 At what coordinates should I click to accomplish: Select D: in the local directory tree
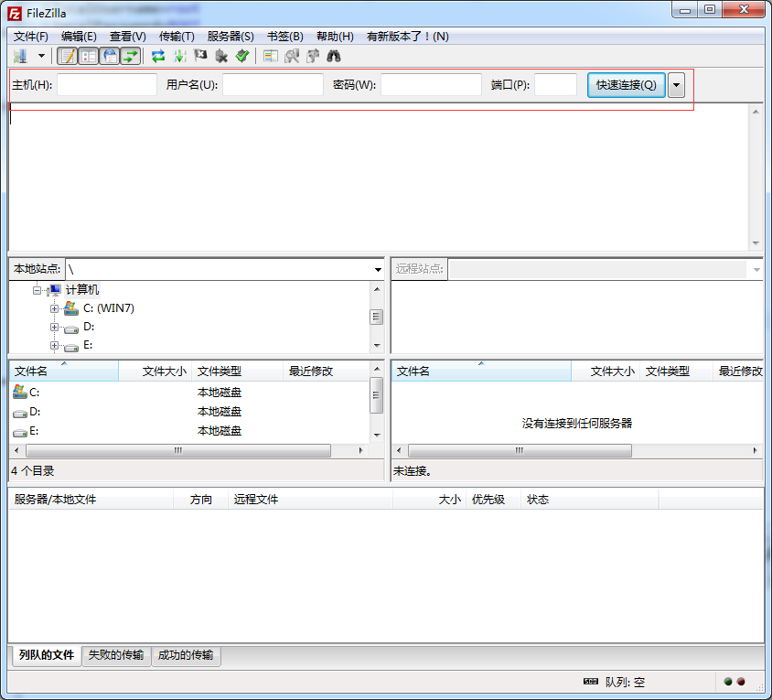pyautogui.click(x=89, y=327)
